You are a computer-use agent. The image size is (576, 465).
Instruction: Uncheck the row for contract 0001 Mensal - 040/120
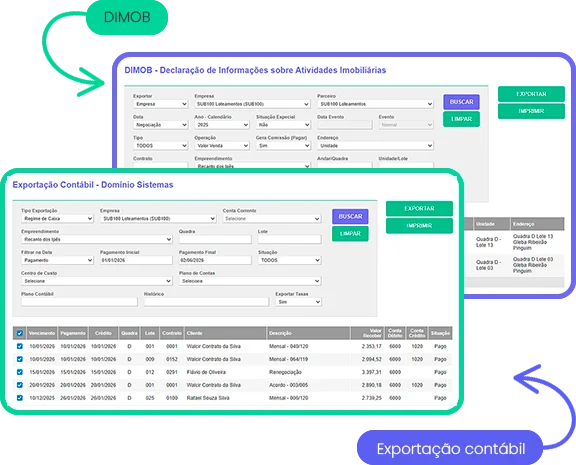tap(20, 346)
